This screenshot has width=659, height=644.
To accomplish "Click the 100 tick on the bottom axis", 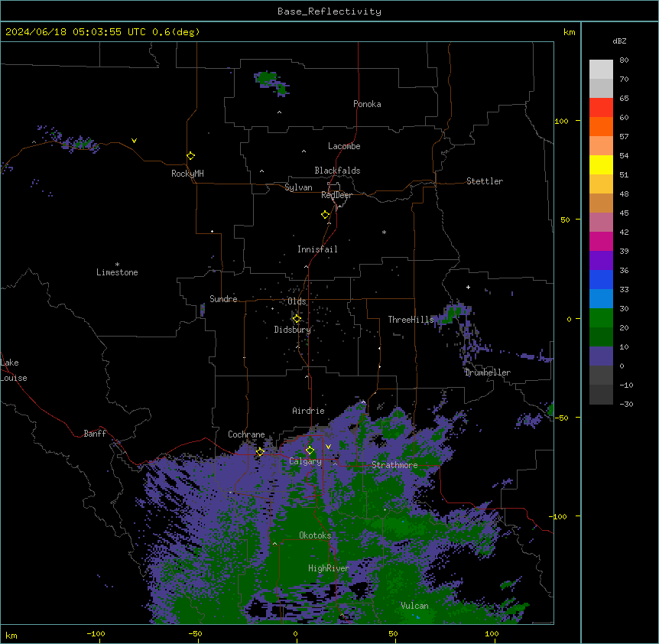I will coord(492,633).
